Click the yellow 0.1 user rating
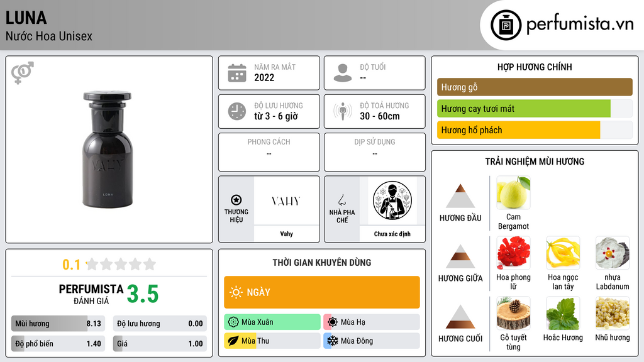Screen dimensions: 644x362 [x=72, y=265]
